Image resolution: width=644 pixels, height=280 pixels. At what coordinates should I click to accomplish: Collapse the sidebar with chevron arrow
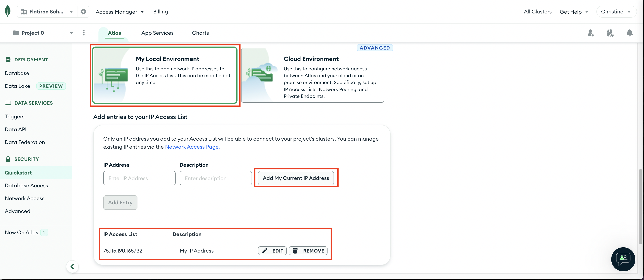[72, 267]
